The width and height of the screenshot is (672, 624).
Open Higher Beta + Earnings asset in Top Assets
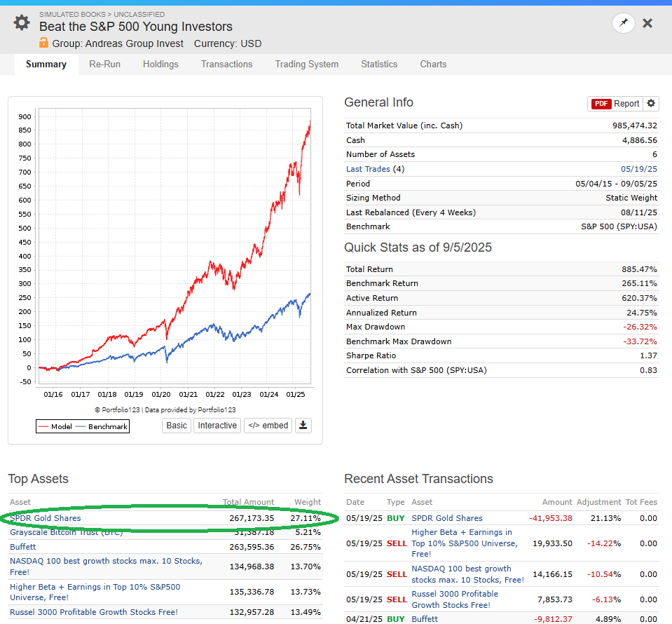[x=95, y=592]
